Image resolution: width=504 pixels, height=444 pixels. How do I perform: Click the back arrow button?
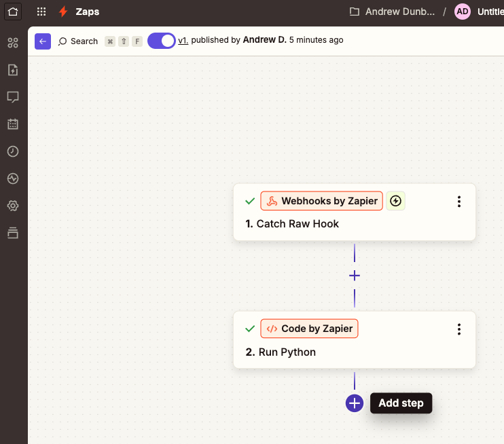click(x=43, y=41)
